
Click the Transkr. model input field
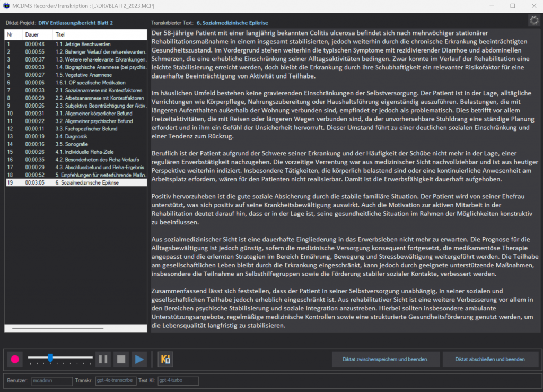pos(115,380)
